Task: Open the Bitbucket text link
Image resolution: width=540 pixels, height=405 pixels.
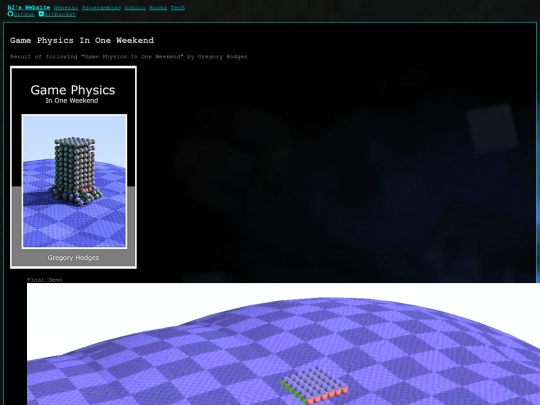Action: [60, 14]
